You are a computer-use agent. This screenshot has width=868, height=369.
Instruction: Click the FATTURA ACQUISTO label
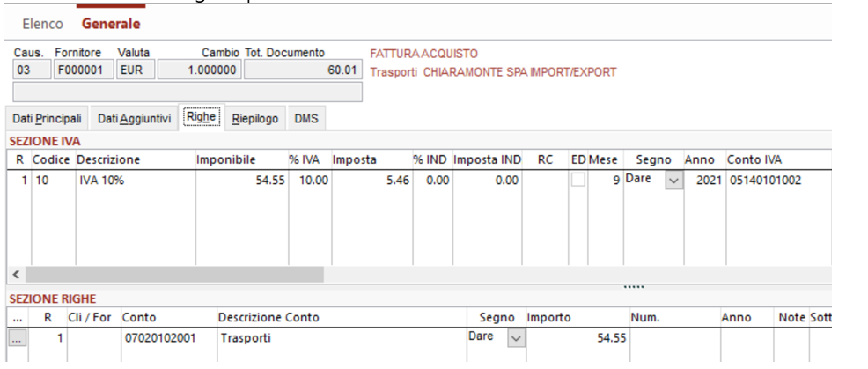[x=423, y=55]
